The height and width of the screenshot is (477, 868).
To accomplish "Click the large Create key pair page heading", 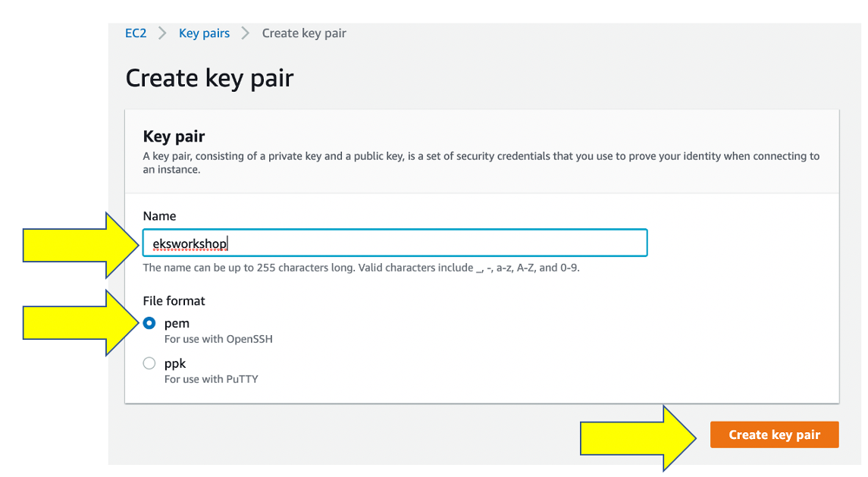I will click(209, 78).
